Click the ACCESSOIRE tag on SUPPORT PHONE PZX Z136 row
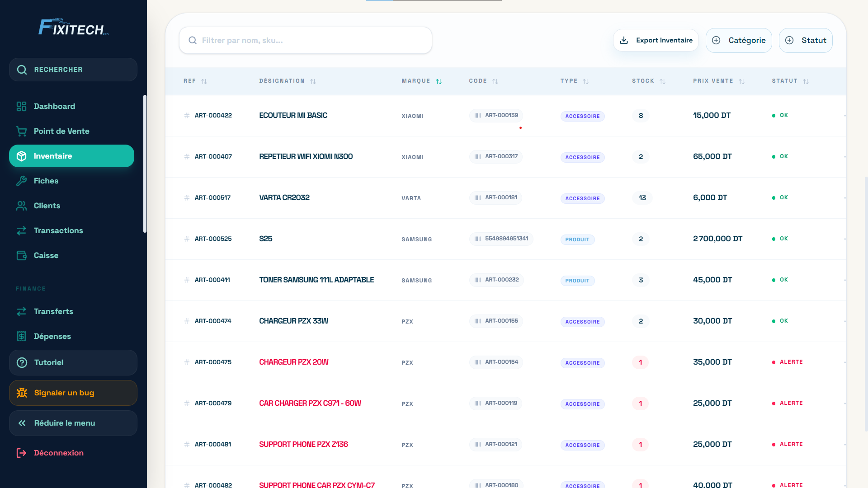 [583, 445]
